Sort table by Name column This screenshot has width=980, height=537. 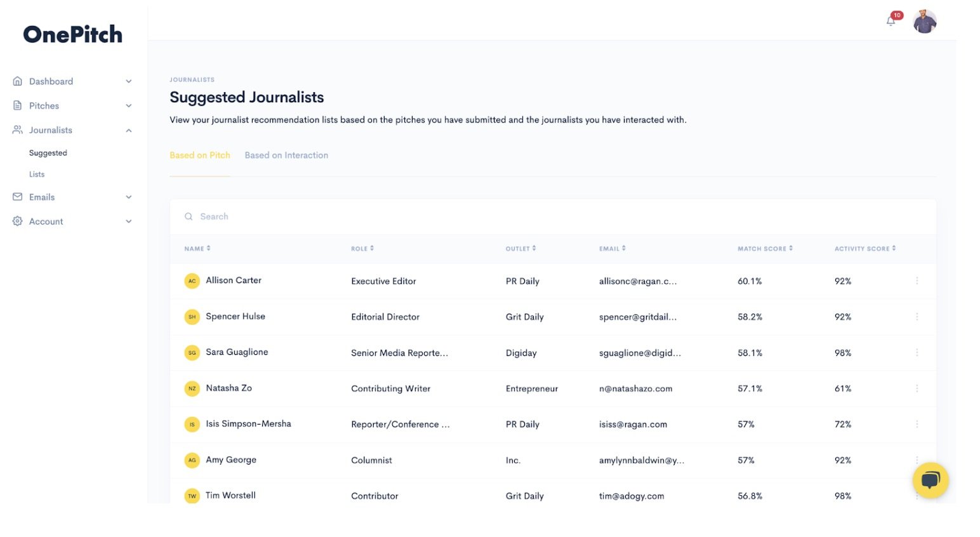[197, 249]
